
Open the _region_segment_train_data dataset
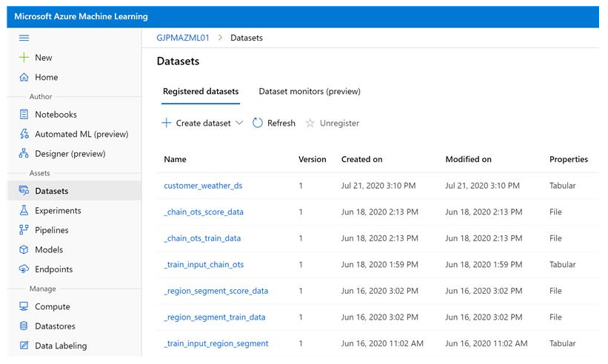215,317
